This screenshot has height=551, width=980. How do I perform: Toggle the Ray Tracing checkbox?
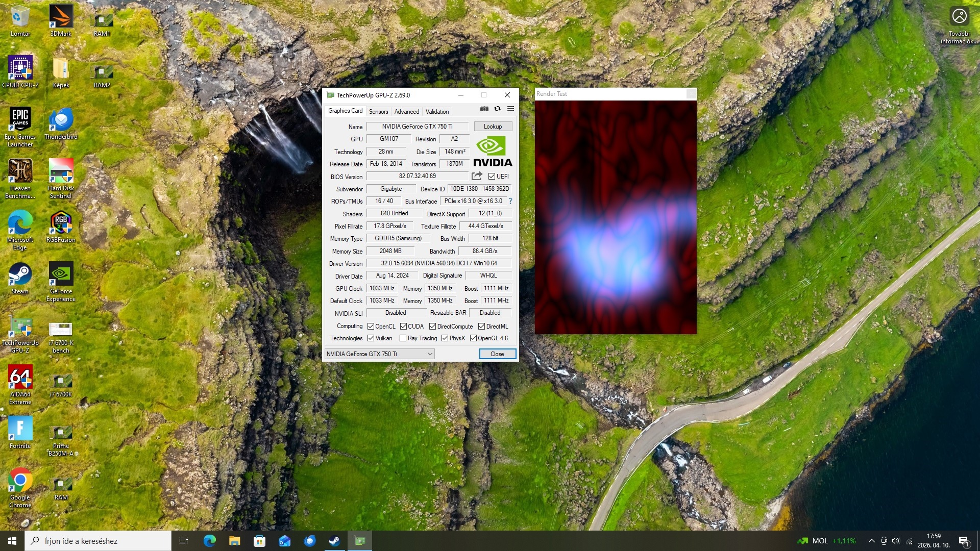[403, 338]
